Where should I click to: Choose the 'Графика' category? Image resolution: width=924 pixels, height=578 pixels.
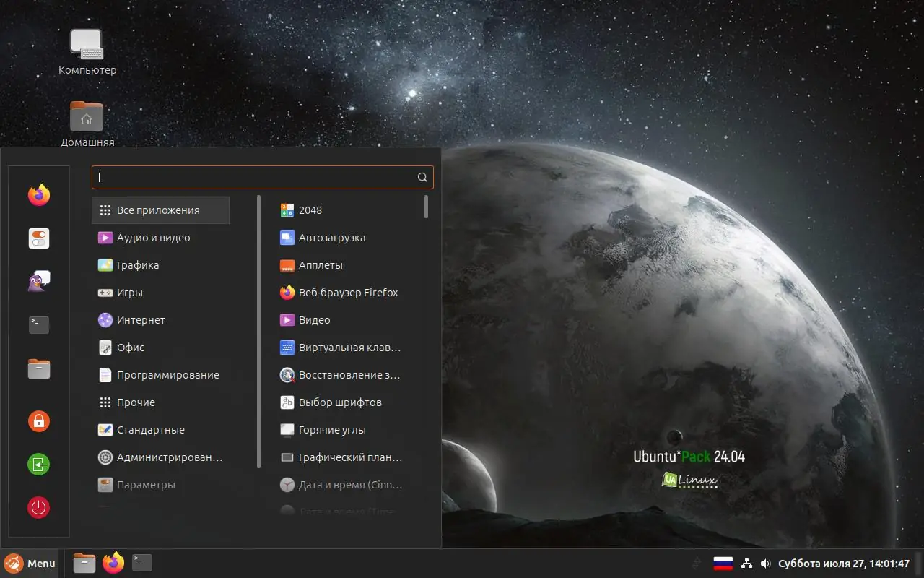tap(160, 265)
